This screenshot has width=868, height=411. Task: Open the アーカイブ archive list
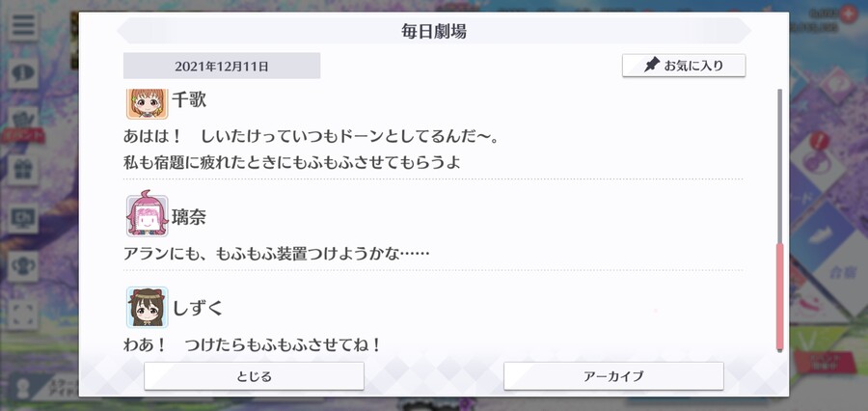pos(613,376)
